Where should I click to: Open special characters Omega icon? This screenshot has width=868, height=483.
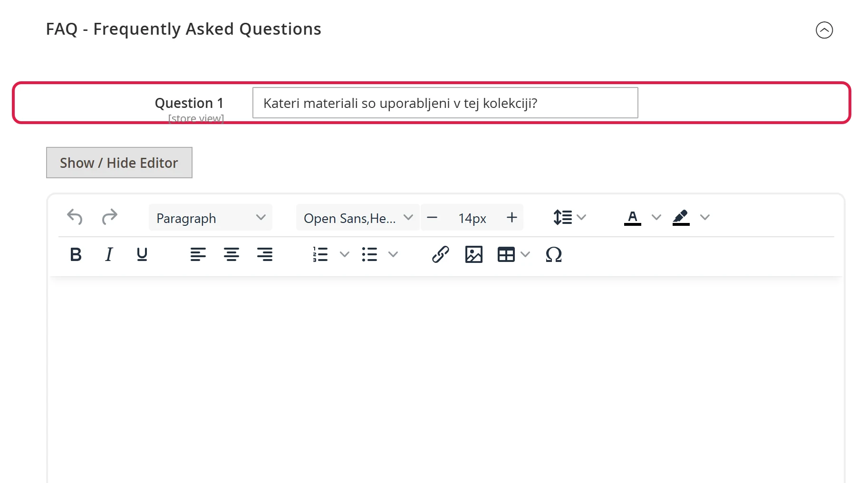[554, 254]
